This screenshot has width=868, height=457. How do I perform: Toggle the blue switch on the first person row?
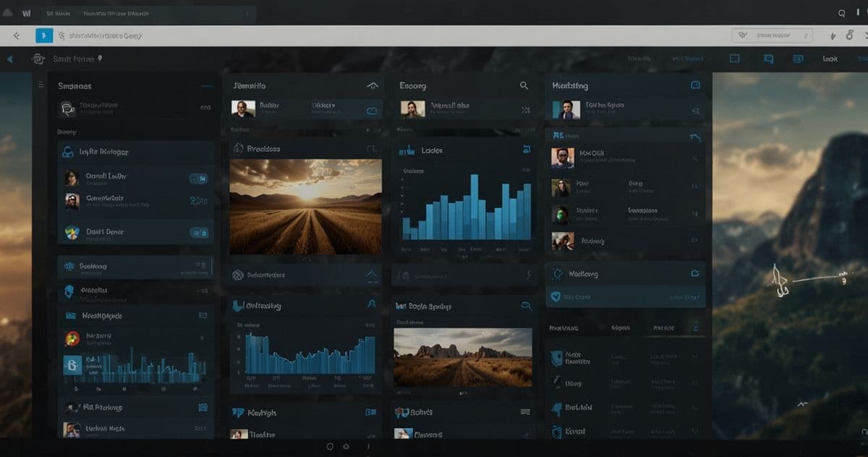[x=198, y=179]
